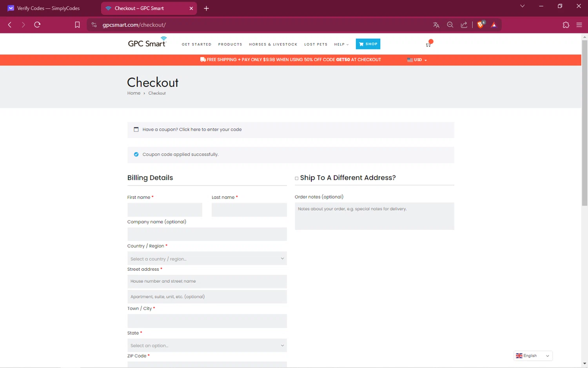
Task: Open the PRODUCTS menu item
Action: 230,44
